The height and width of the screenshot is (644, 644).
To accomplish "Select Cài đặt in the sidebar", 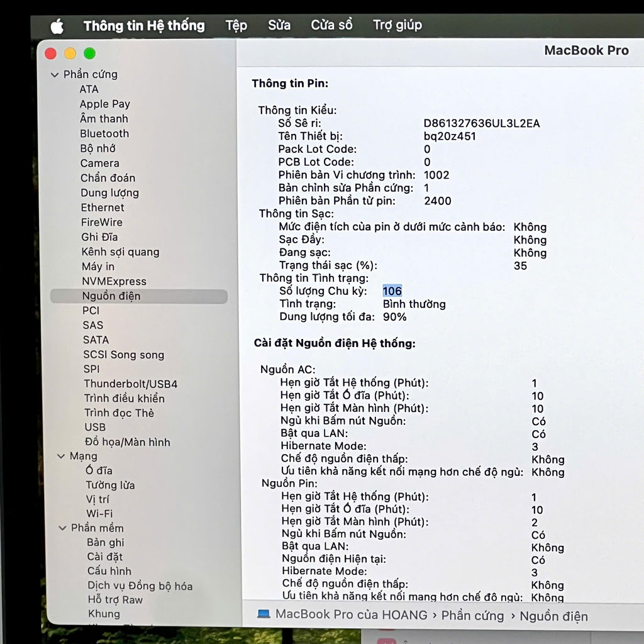I will coord(105,557).
